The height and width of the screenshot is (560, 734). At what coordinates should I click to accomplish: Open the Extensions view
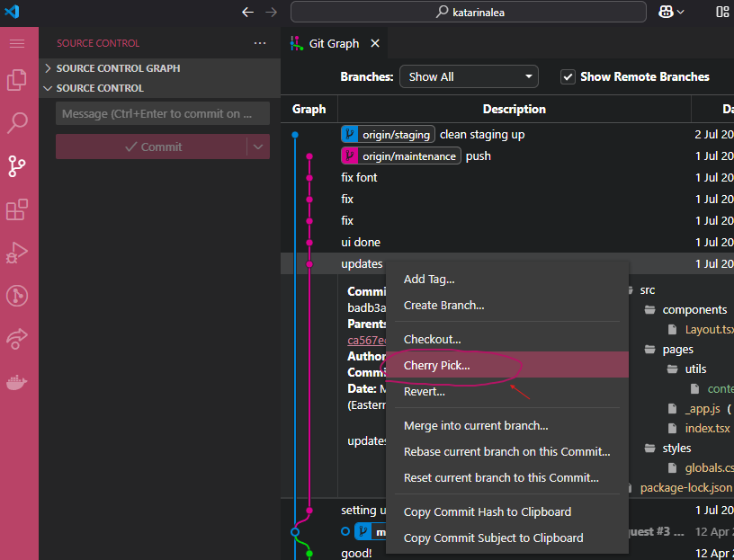(17, 209)
